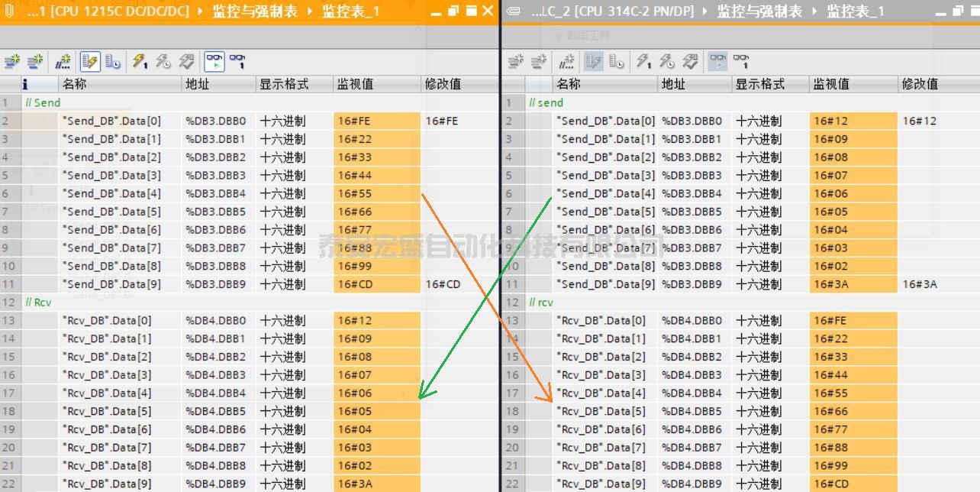Image resolution: width=980 pixels, height=492 pixels.
Task: Click the add row icon in CPU 1215C toolbar
Action: pyautogui.click(x=35, y=62)
